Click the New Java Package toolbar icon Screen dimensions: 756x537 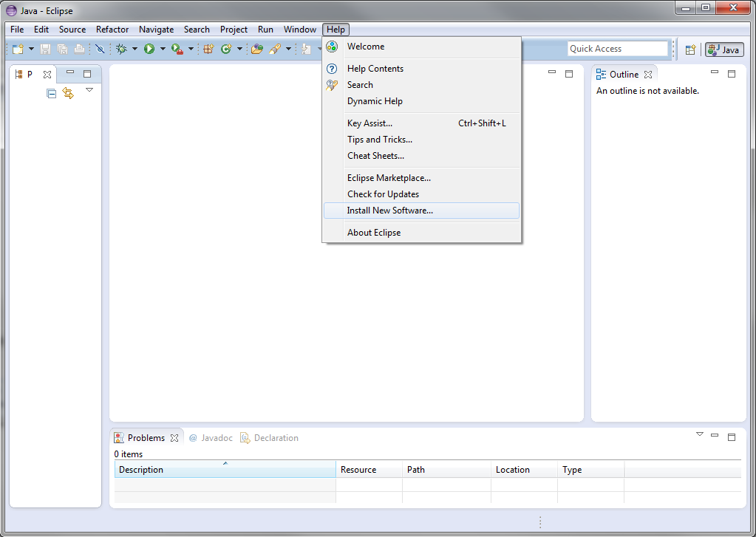[x=208, y=49]
